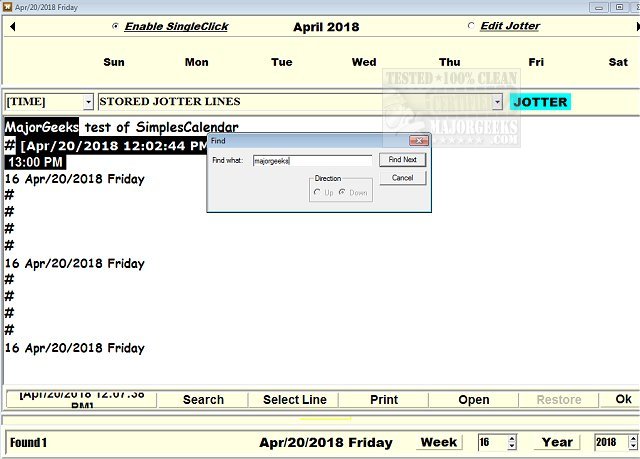
Task: Select Edit Jotter radio button
Action: click(471, 26)
